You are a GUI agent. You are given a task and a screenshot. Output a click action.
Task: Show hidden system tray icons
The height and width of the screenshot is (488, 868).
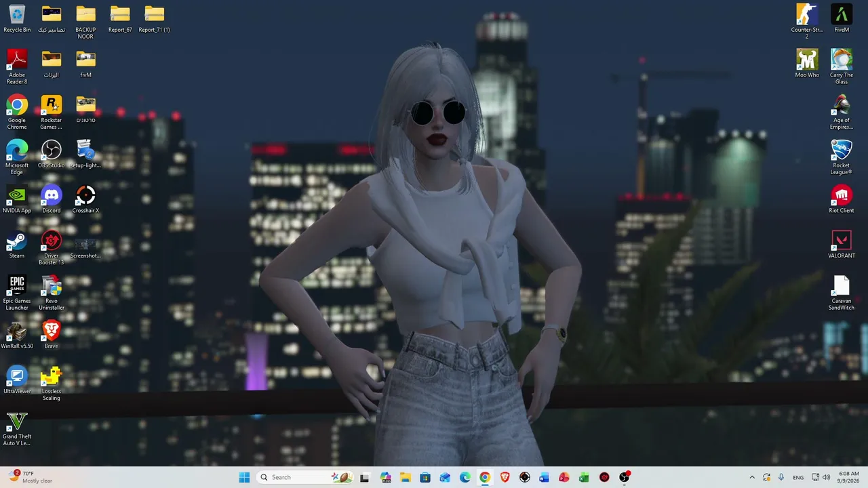(x=751, y=477)
